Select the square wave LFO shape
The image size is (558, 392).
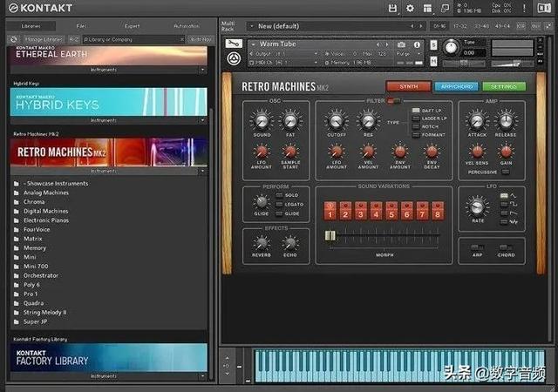(504, 204)
